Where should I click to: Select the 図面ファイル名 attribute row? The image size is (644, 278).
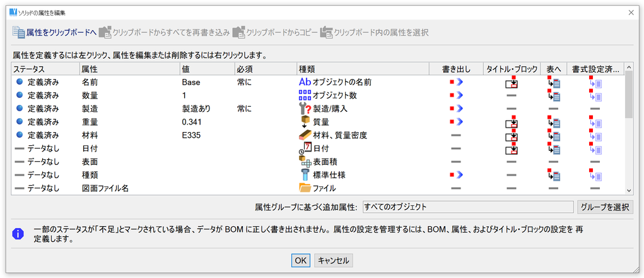click(x=105, y=188)
